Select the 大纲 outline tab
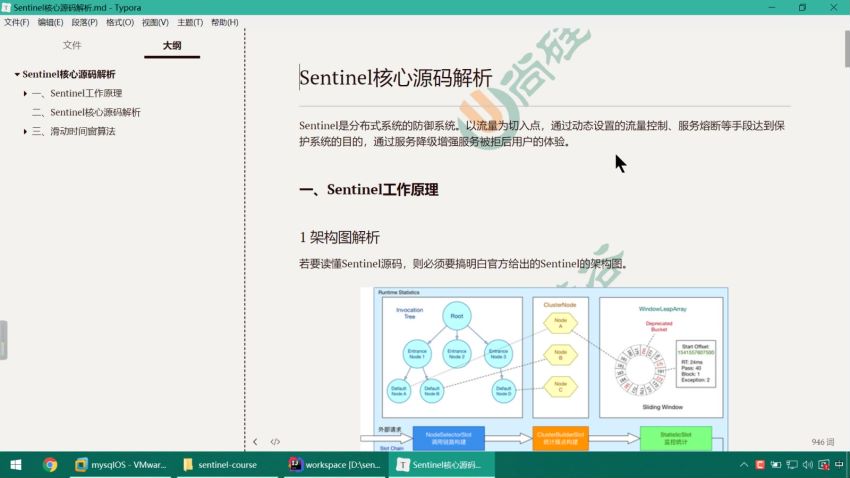Image resolution: width=850 pixels, height=478 pixels. tap(172, 46)
